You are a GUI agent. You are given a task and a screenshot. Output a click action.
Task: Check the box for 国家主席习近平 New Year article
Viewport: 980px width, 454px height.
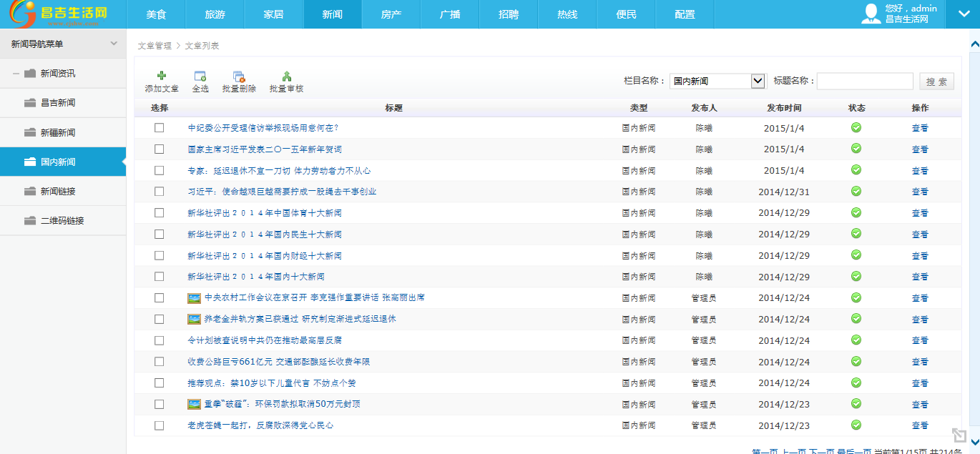tap(160, 149)
